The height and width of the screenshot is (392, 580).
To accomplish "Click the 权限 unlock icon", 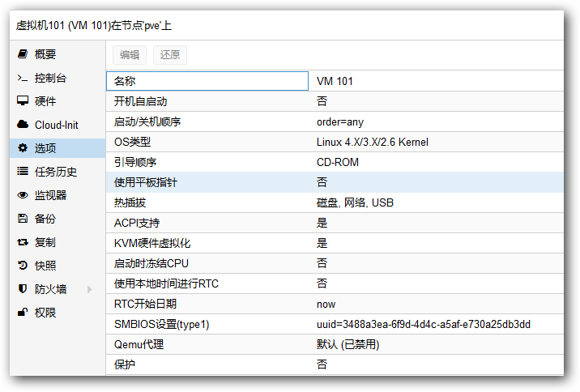I will pos(23,313).
